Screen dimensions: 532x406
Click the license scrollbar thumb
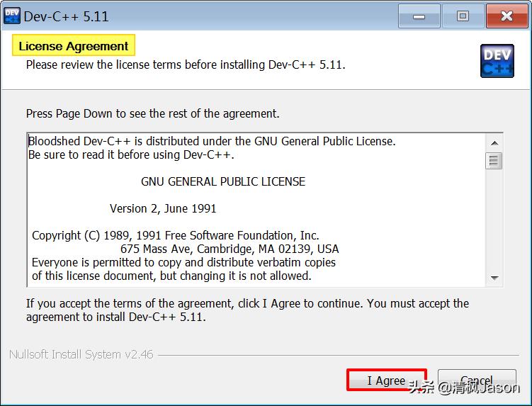click(x=494, y=161)
